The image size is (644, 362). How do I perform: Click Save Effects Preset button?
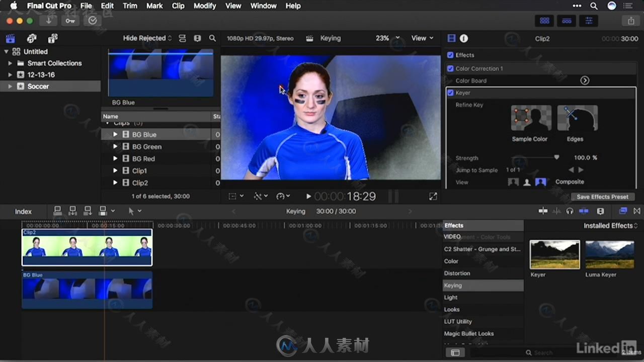tap(602, 197)
